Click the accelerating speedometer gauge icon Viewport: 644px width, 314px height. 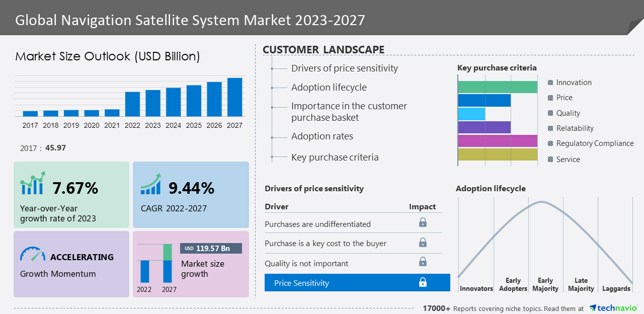[33, 254]
